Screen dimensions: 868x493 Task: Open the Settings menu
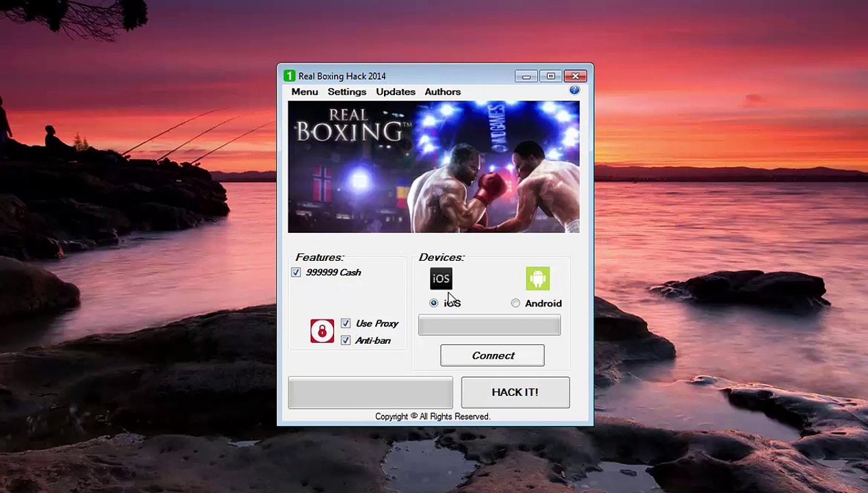click(347, 92)
